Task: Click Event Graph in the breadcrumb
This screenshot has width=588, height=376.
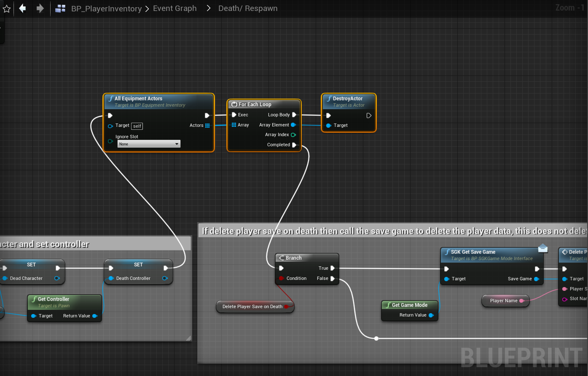Action: coord(175,8)
